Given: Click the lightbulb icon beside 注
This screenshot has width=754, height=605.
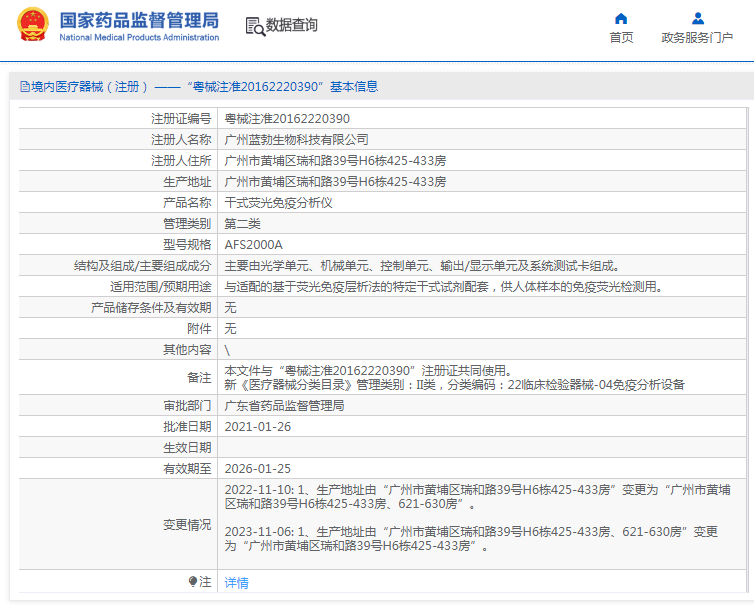Looking at the screenshot, I should pyautogui.click(x=193, y=582).
